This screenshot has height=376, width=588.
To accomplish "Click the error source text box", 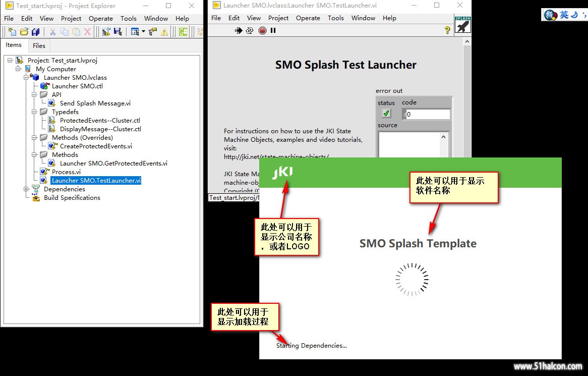I will coord(409,145).
